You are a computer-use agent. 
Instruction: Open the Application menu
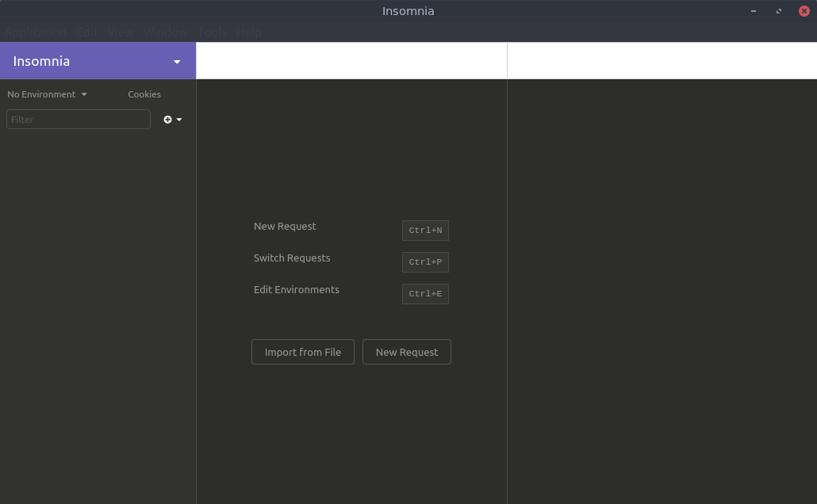[x=36, y=32]
